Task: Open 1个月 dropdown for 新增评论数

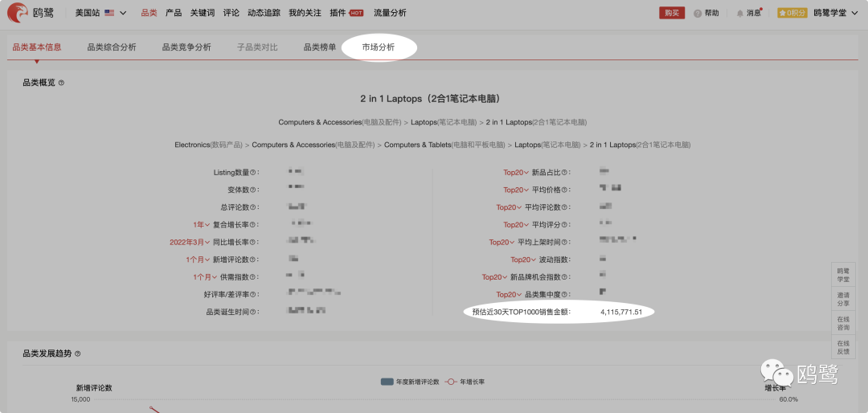Action: pos(199,260)
